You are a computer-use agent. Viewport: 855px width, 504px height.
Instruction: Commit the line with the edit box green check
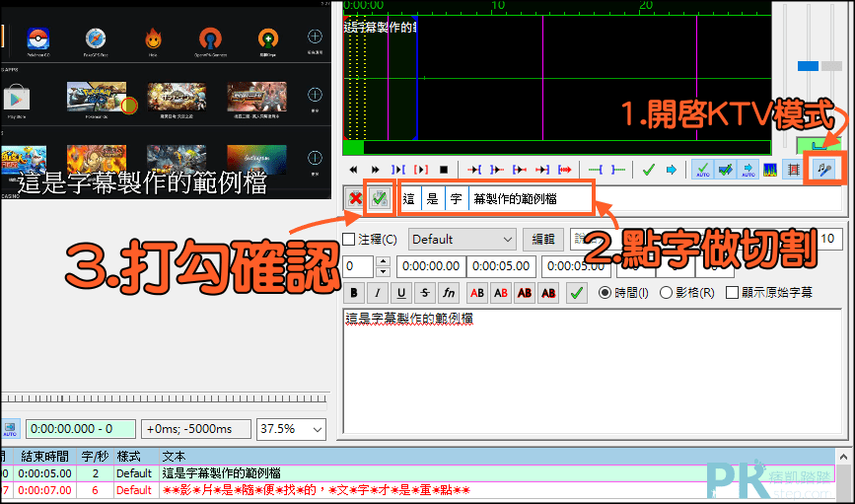(x=576, y=293)
